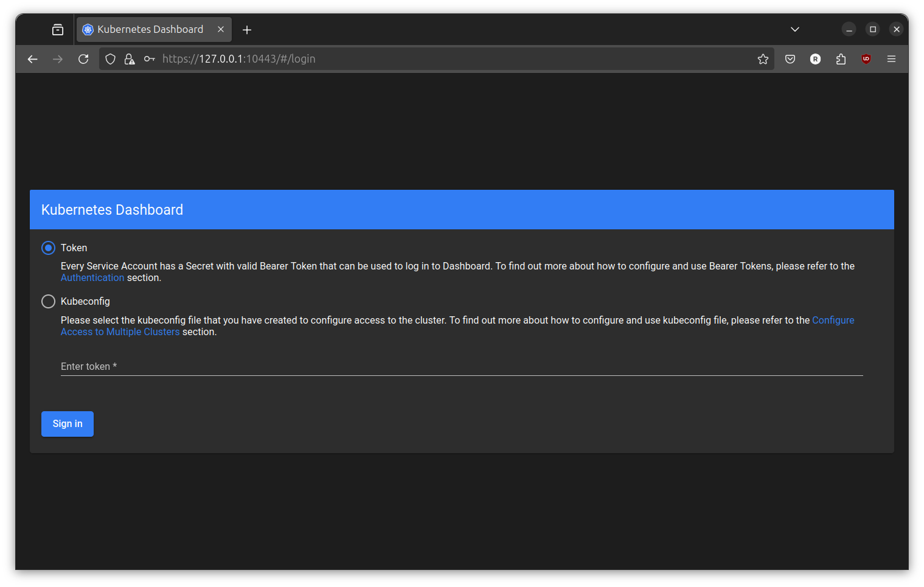Screen dimensions: 924x587
Task: Open Configure Access to Multiple Clusters link
Action: point(457,326)
